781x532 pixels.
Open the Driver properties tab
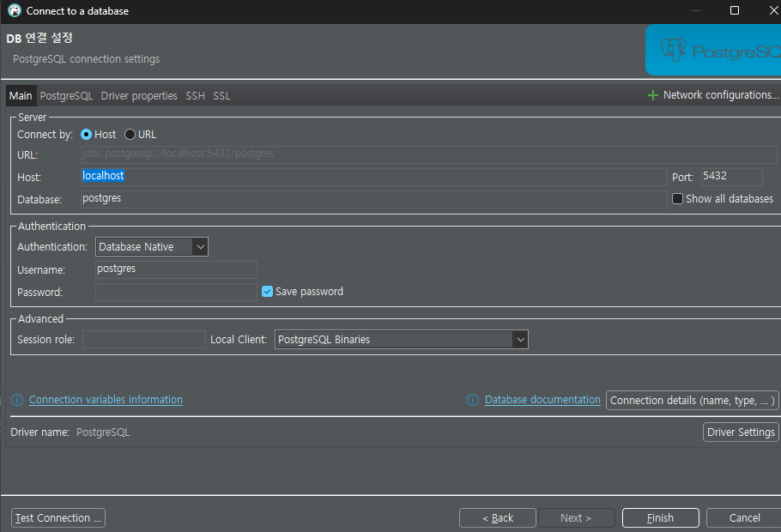click(x=139, y=95)
